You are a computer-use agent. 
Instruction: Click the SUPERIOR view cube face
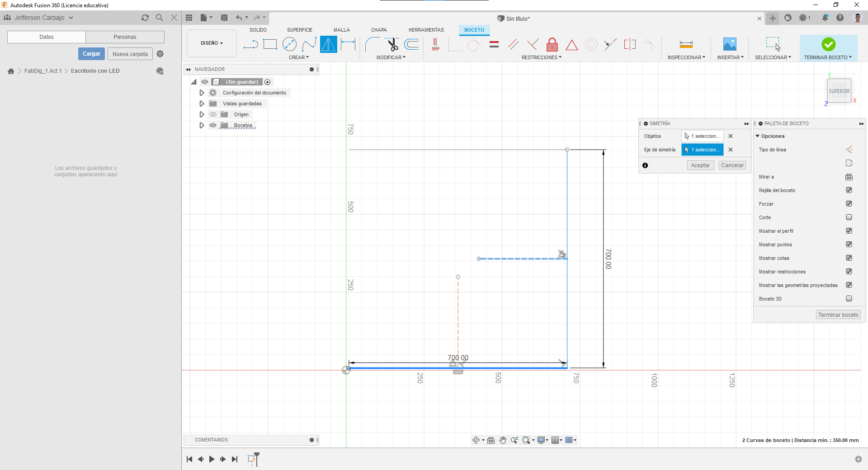(839, 91)
